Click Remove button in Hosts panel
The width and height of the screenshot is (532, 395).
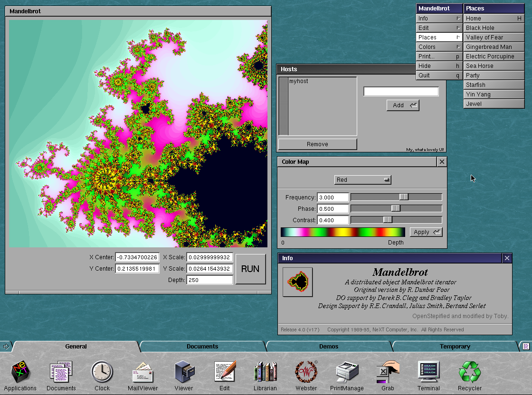317,144
